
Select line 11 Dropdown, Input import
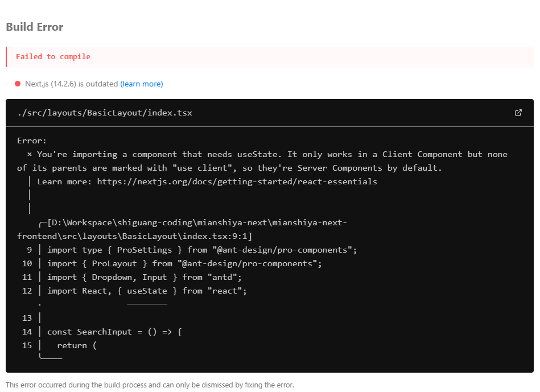coord(145,277)
